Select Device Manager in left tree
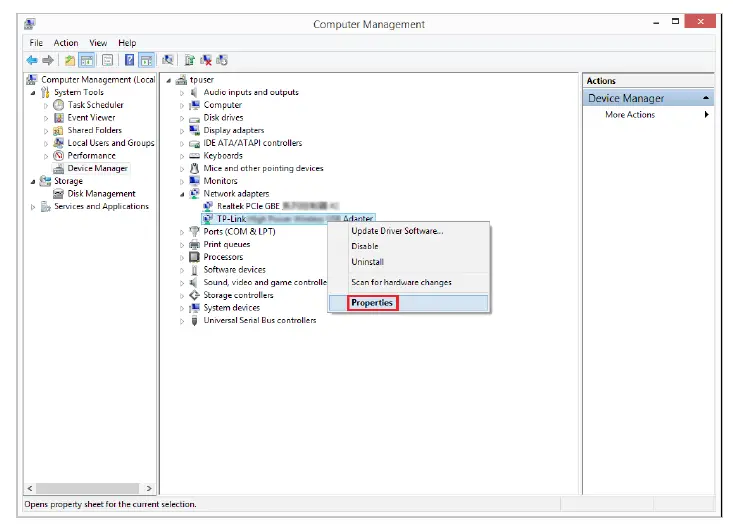Image resolution: width=733 pixels, height=525 pixels. click(x=97, y=168)
